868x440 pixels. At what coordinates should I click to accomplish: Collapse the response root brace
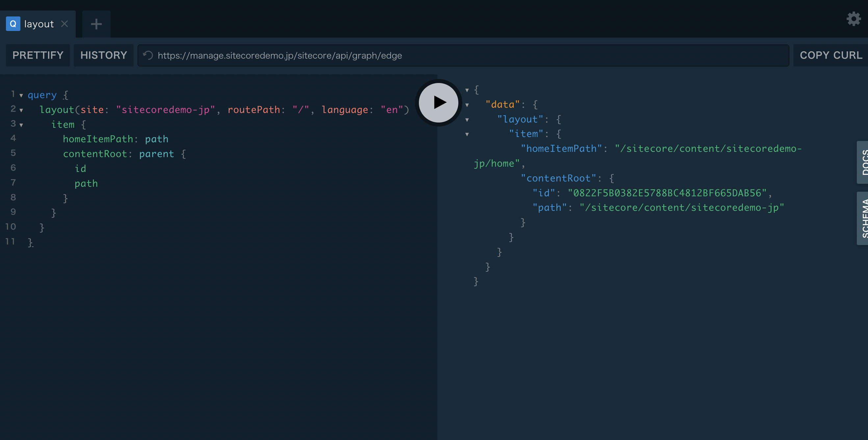467,90
